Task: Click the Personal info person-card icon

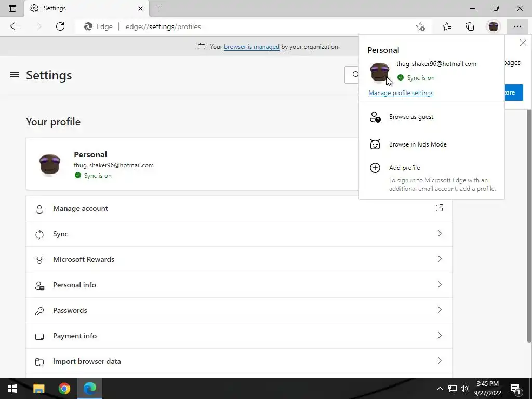Action: point(39,286)
